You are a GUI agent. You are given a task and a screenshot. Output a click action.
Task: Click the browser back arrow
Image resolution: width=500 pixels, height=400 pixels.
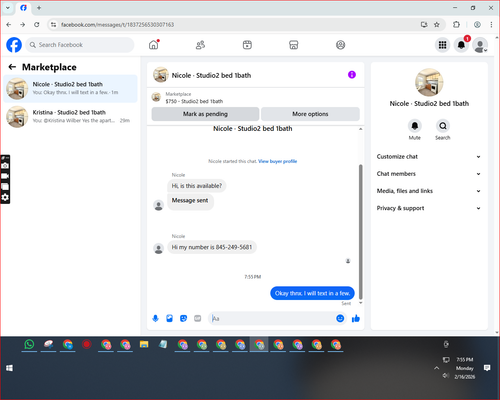[x=9, y=25]
